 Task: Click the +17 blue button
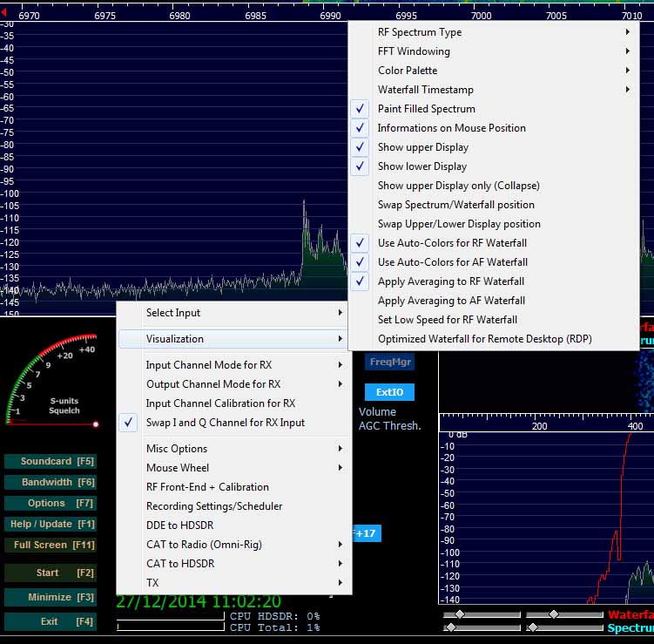coord(367,533)
